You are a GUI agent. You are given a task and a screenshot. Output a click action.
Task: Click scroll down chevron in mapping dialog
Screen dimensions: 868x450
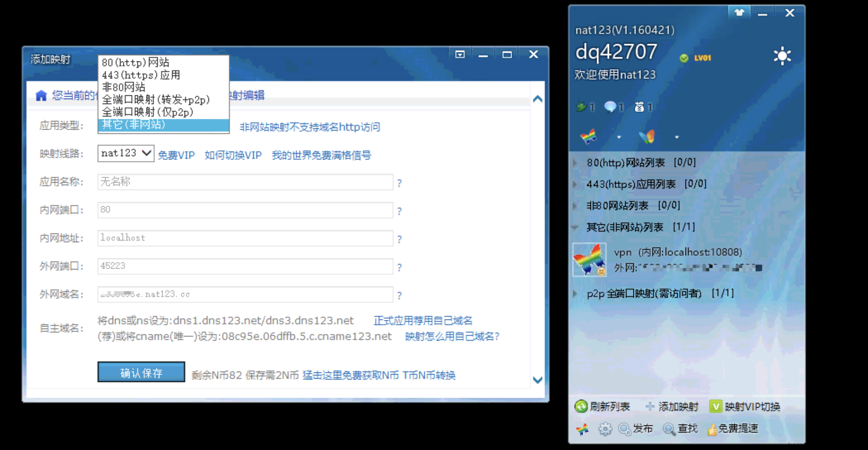point(537,380)
